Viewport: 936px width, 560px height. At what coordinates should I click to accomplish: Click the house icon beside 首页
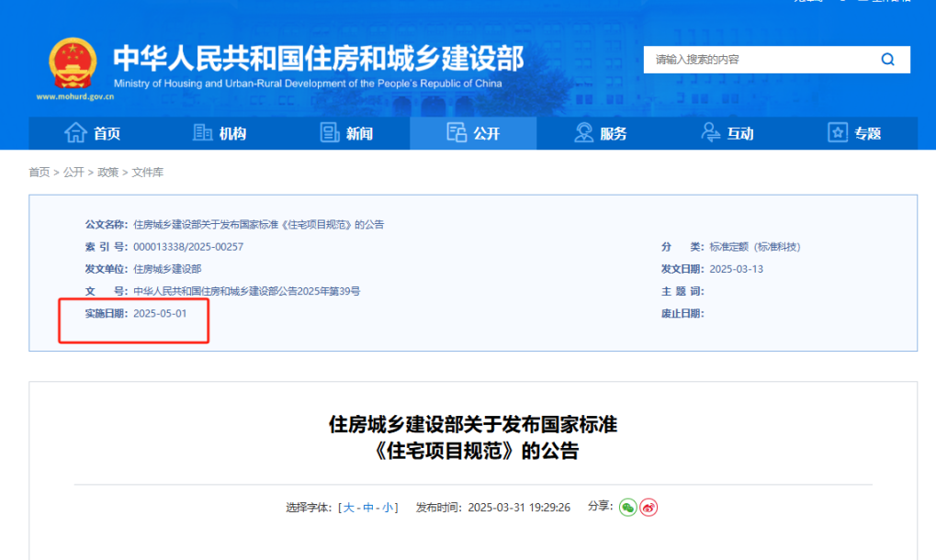pos(75,133)
